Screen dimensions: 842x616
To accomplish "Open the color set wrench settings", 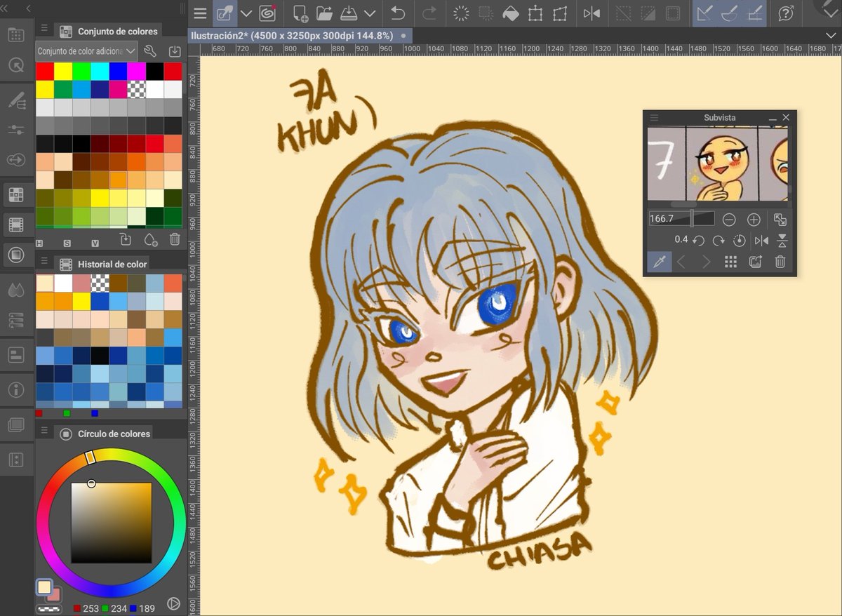I will pos(149,51).
